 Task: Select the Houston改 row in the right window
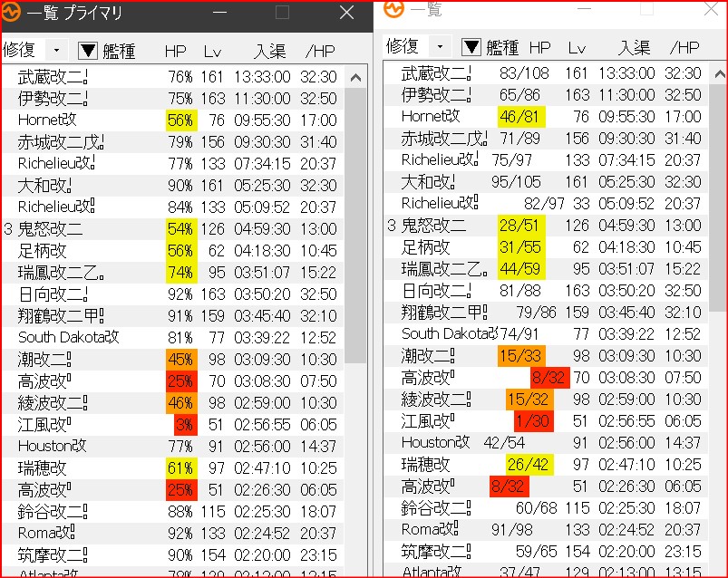click(x=435, y=443)
